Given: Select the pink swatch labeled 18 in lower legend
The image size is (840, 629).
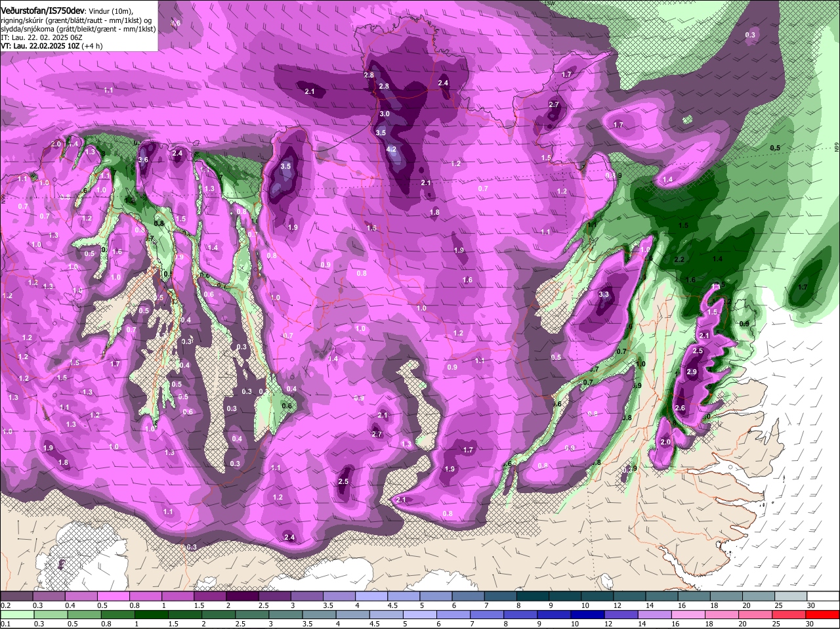Looking at the screenshot, I should (722, 615).
